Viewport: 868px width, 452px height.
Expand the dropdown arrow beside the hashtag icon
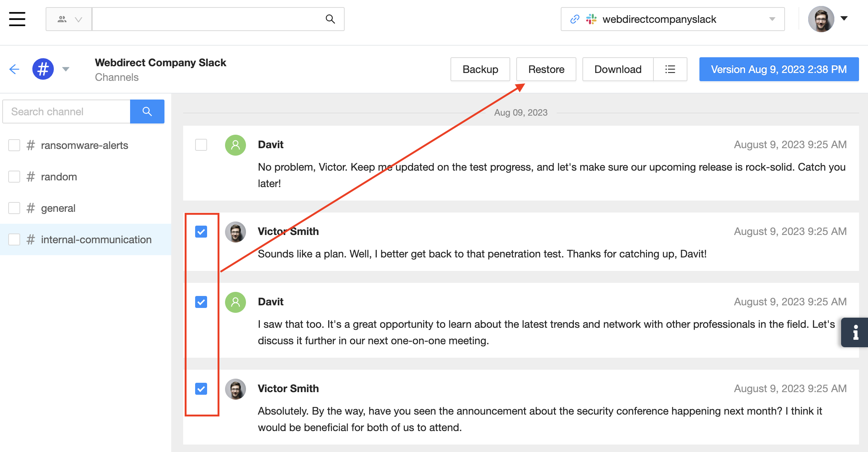coord(66,69)
